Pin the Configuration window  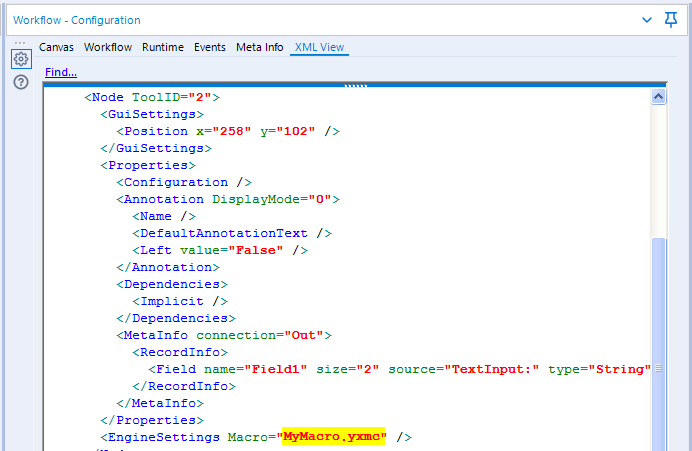(671, 20)
